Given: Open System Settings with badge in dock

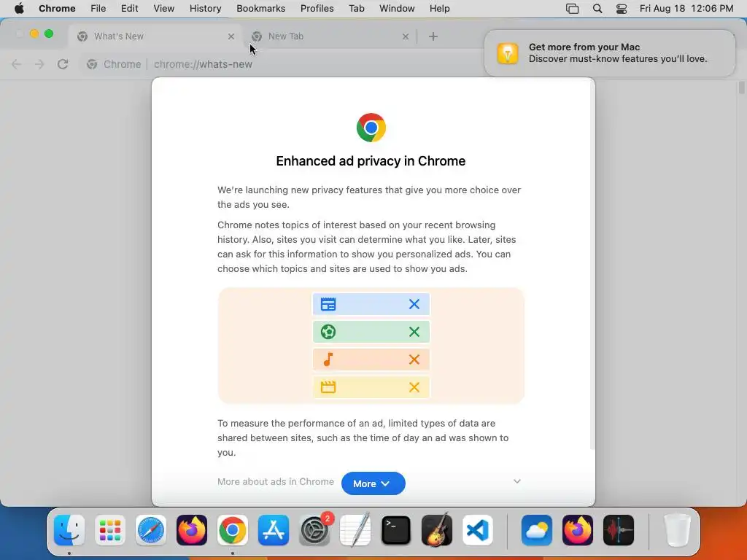Looking at the screenshot, I should click(x=314, y=530).
